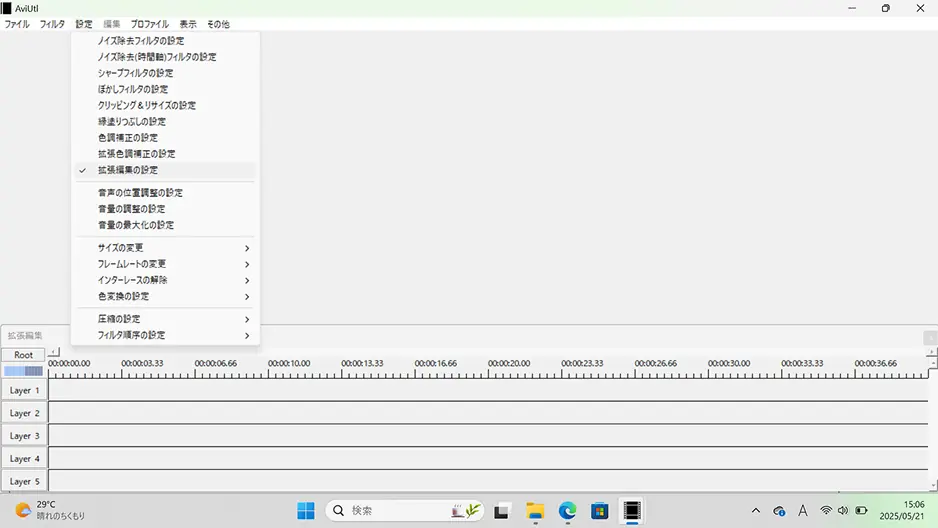Open the clock showing 15:06

click(902, 510)
